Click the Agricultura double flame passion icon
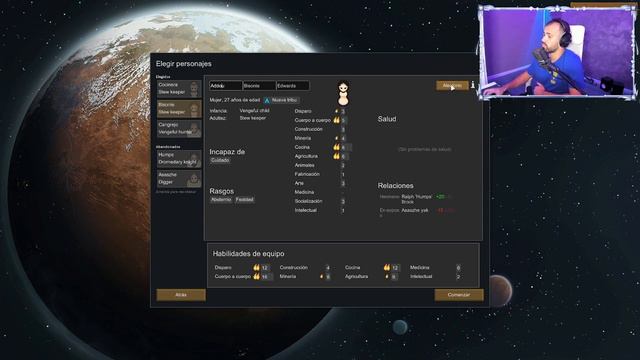The image size is (640, 360). [336, 156]
